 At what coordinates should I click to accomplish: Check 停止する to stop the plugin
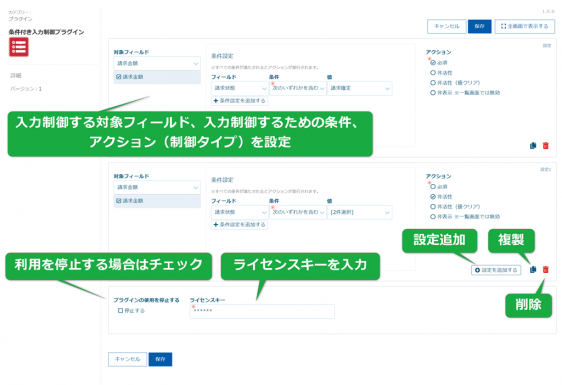120,310
